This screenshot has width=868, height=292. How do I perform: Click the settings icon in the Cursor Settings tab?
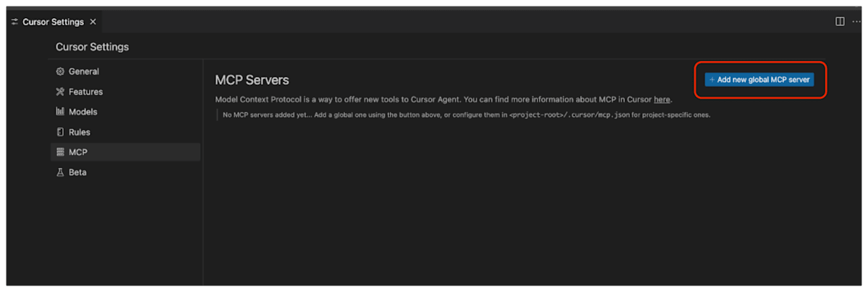point(15,22)
